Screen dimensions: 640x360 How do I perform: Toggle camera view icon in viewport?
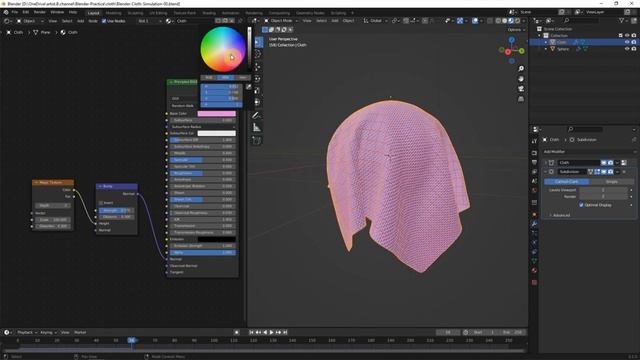point(521,89)
